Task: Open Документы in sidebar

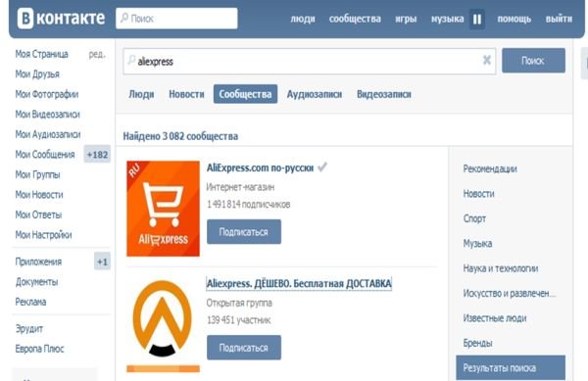Action: click(37, 282)
